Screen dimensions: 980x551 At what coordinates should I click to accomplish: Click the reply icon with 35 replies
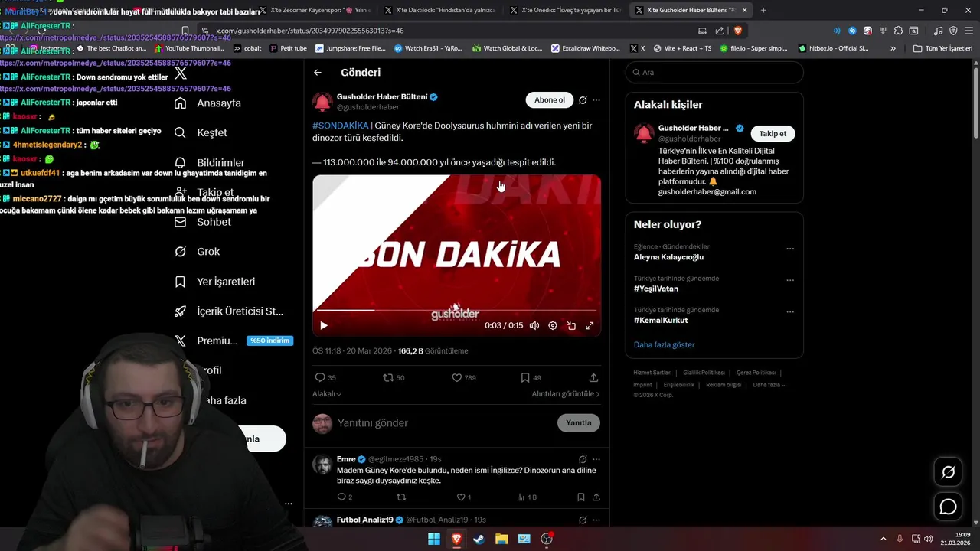[325, 378]
